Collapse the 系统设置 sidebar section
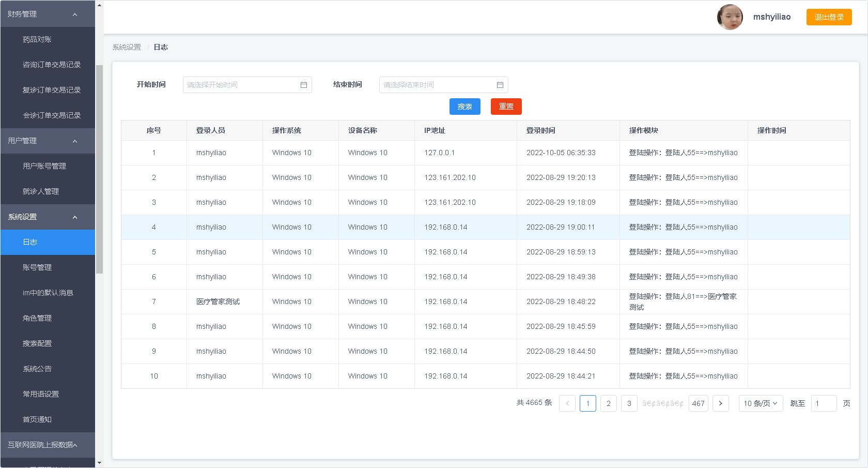Screen dimensions: 868x468 tap(75, 217)
